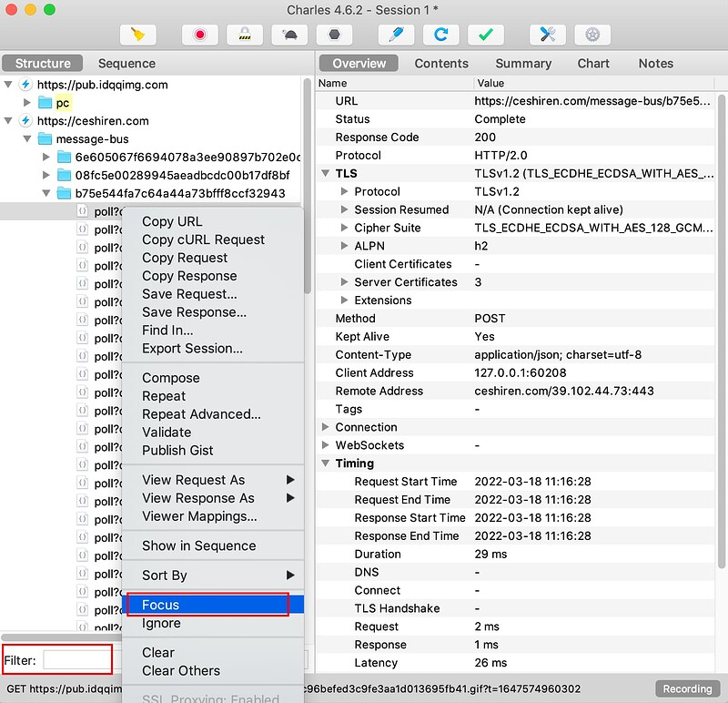Toggle the hexagon breakpoints icon
Screen dimensions: 728x703
pyautogui.click(x=334, y=35)
